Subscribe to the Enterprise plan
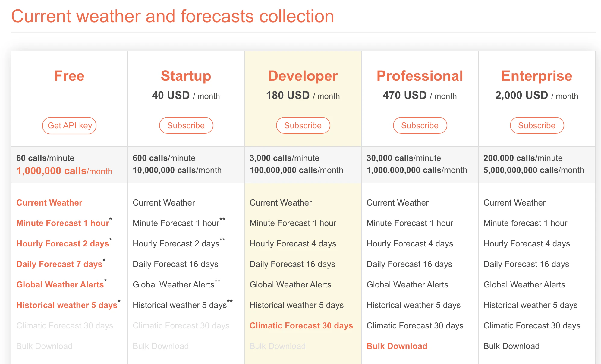 pyautogui.click(x=537, y=125)
